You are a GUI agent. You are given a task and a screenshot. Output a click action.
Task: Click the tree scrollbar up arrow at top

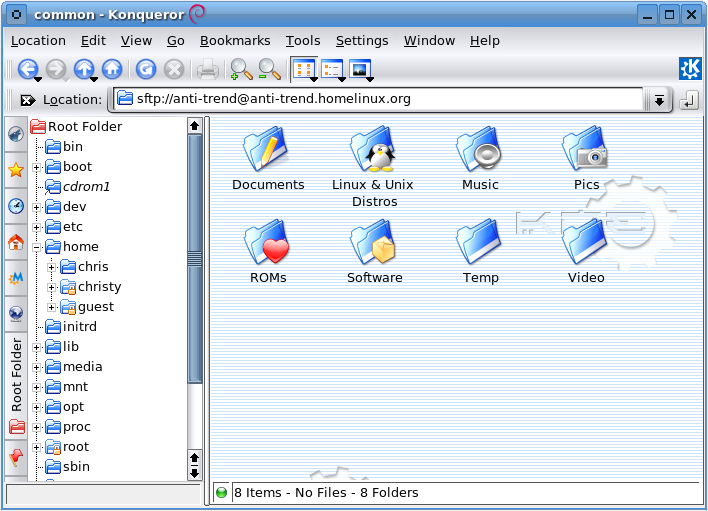[x=195, y=125]
